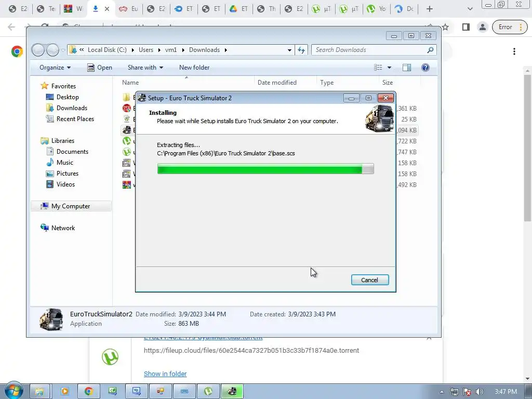
Task: Open the Windows Start menu orb
Action: coord(14,391)
